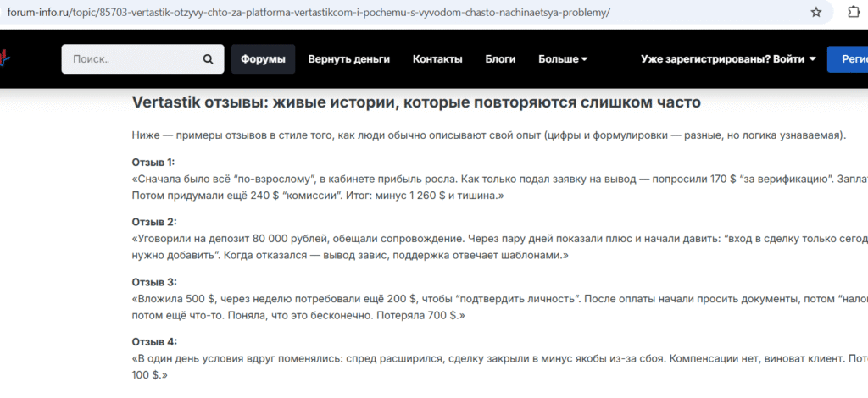Click the magnifier search icon in search box
The height and width of the screenshot is (398, 868).
click(208, 59)
